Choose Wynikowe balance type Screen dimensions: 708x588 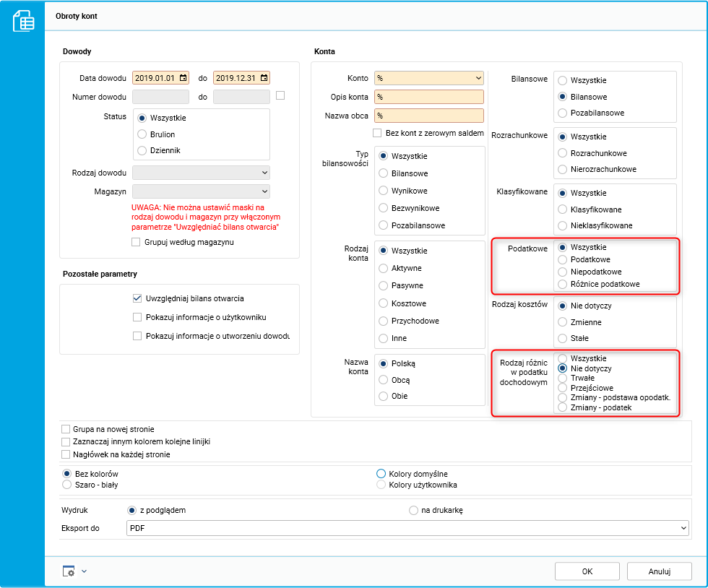384,191
